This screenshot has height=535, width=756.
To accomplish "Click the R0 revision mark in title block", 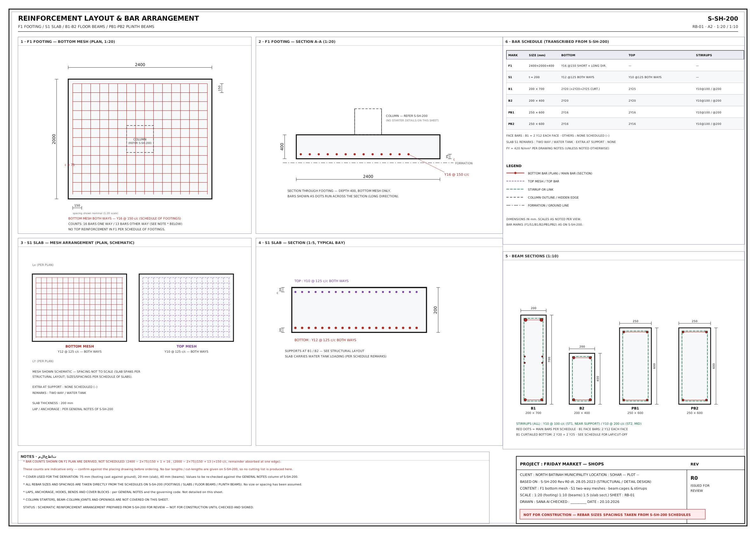I will (694, 478).
